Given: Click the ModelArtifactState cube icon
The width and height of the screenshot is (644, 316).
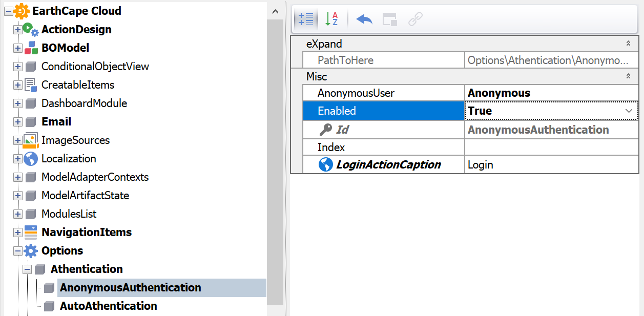Looking at the screenshot, I should [x=31, y=196].
